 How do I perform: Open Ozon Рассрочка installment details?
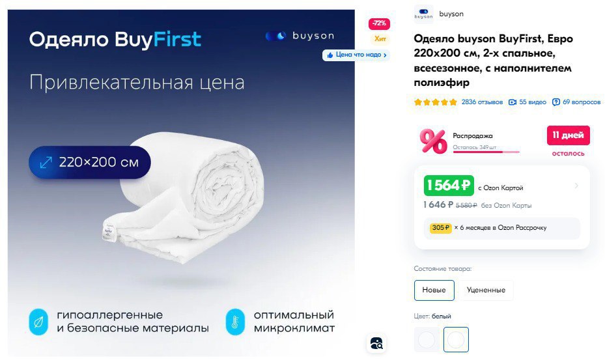501,228
